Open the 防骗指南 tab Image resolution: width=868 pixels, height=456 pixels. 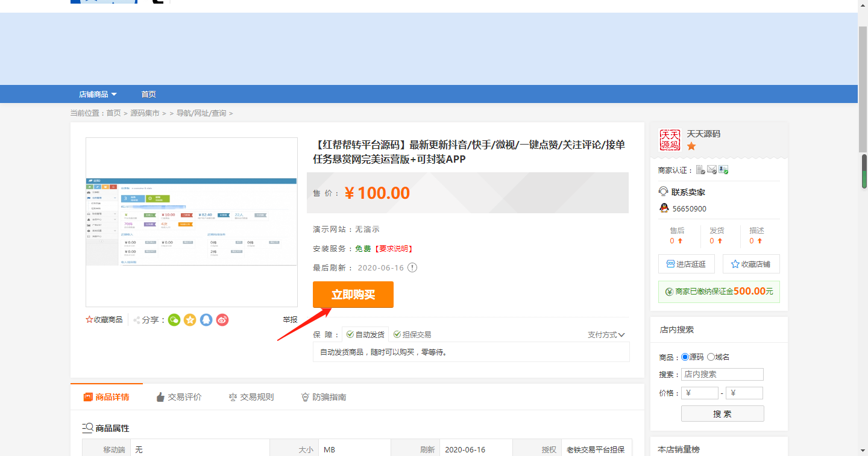click(323, 397)
